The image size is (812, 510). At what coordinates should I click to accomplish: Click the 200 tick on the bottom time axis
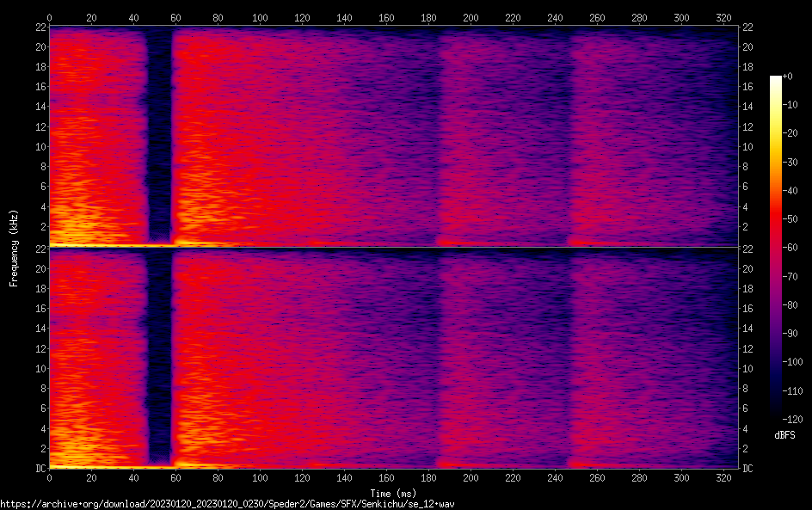[471, 476]
